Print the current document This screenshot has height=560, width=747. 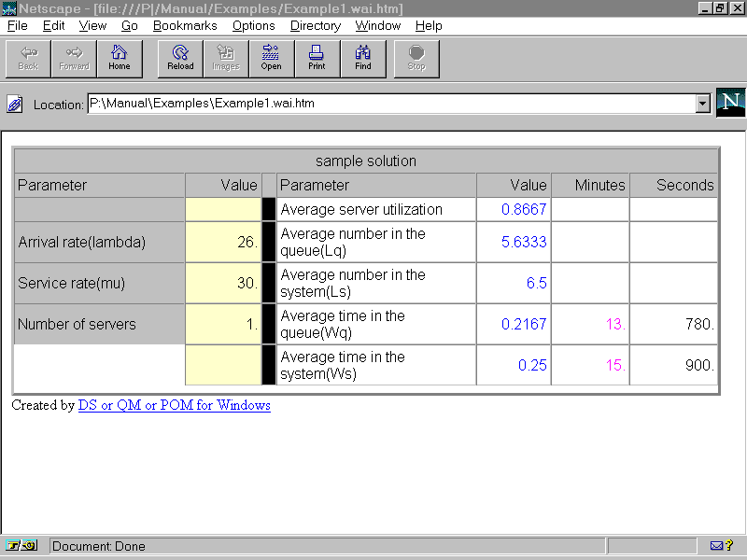coord(317,58)
